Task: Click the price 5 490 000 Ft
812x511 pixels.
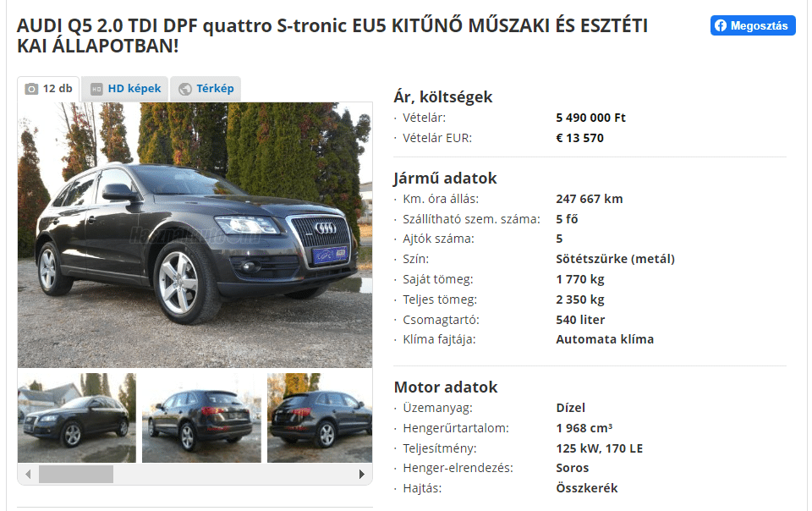Action: pyautogui.click(x=590, y=118)
